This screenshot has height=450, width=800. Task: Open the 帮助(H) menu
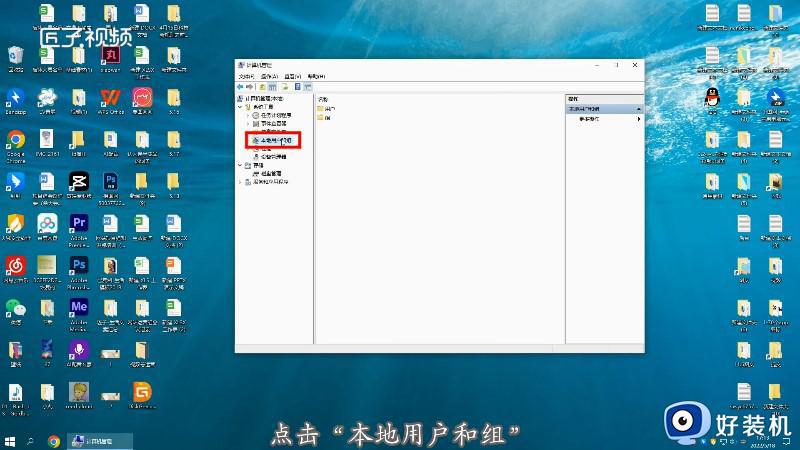316,77
